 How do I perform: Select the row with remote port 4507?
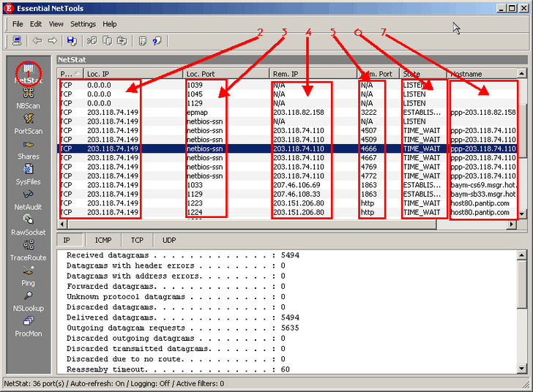(x=288, y=130)
